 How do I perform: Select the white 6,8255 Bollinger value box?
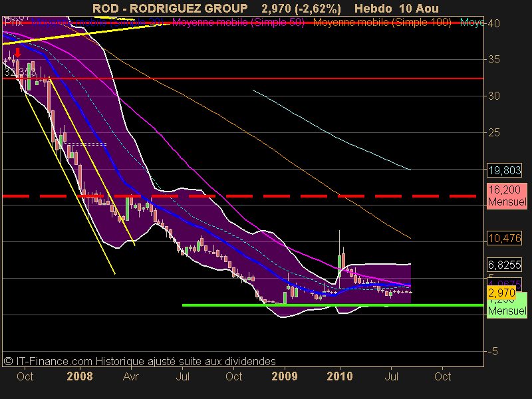pyautogui.click(x=505, y=265)
